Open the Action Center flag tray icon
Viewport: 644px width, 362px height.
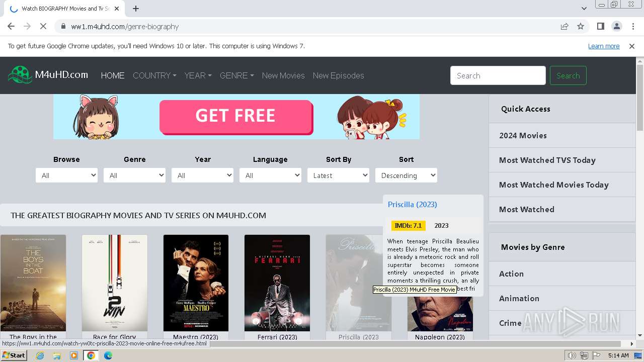click(596, 355)
